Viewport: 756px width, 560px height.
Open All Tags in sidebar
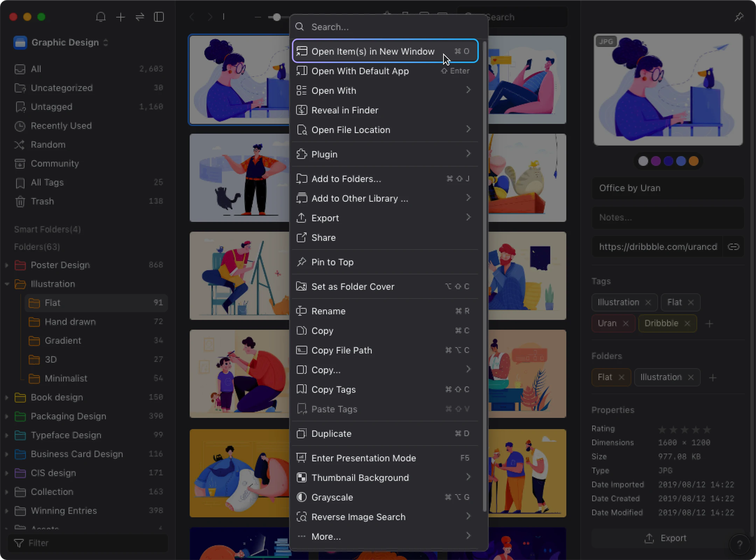[x=89, y=182]
